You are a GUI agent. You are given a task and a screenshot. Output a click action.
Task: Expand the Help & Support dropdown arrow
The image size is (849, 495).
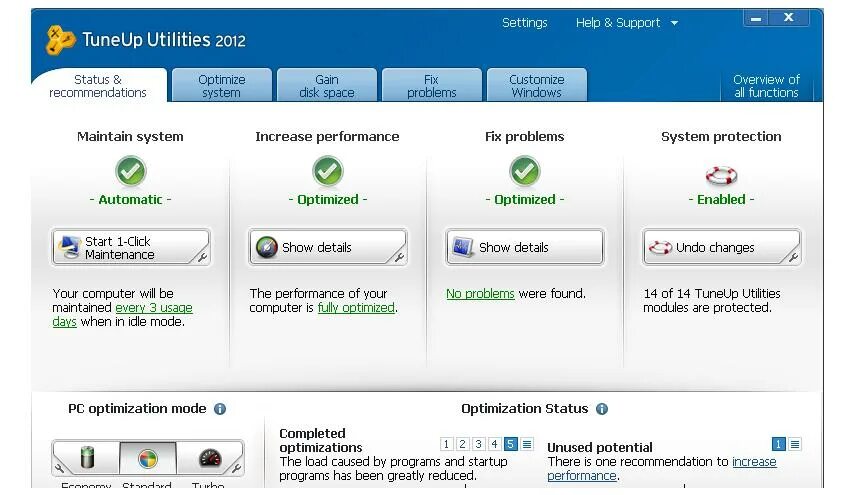pos(674,23)
